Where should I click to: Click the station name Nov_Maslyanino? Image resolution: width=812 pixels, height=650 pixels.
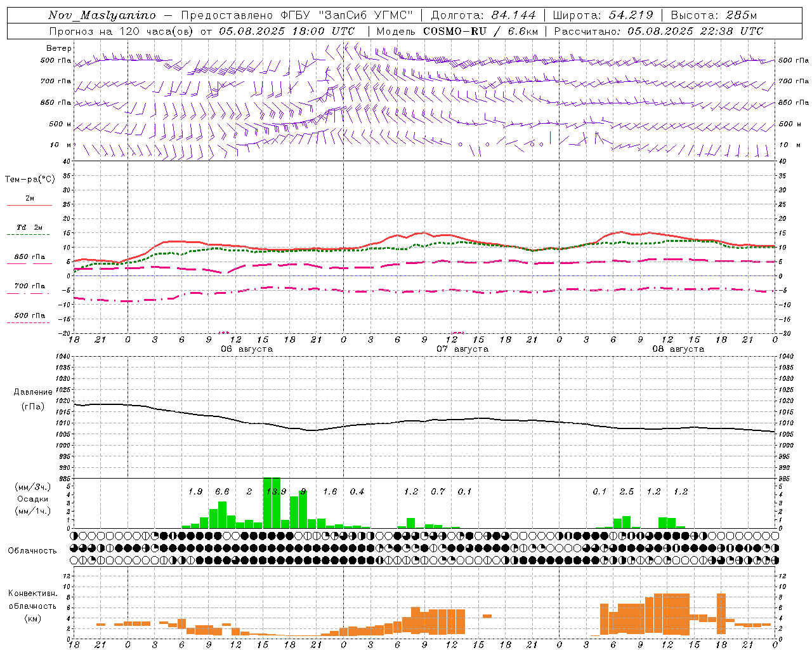[x=102, y=15]
